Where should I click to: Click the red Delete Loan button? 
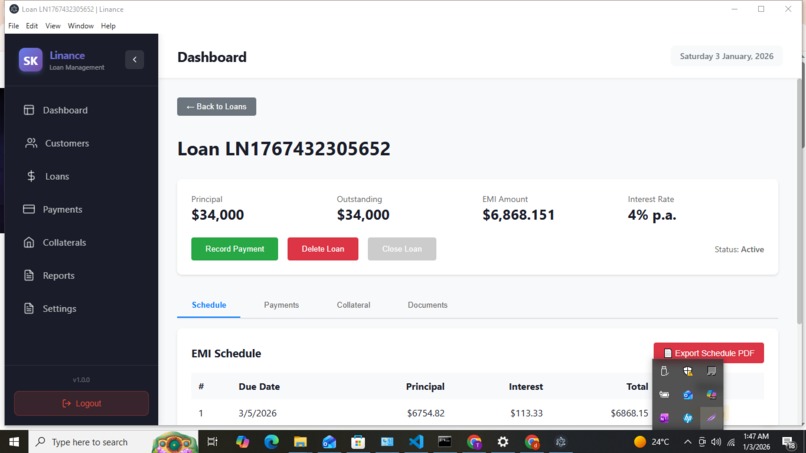pos(323,249)
